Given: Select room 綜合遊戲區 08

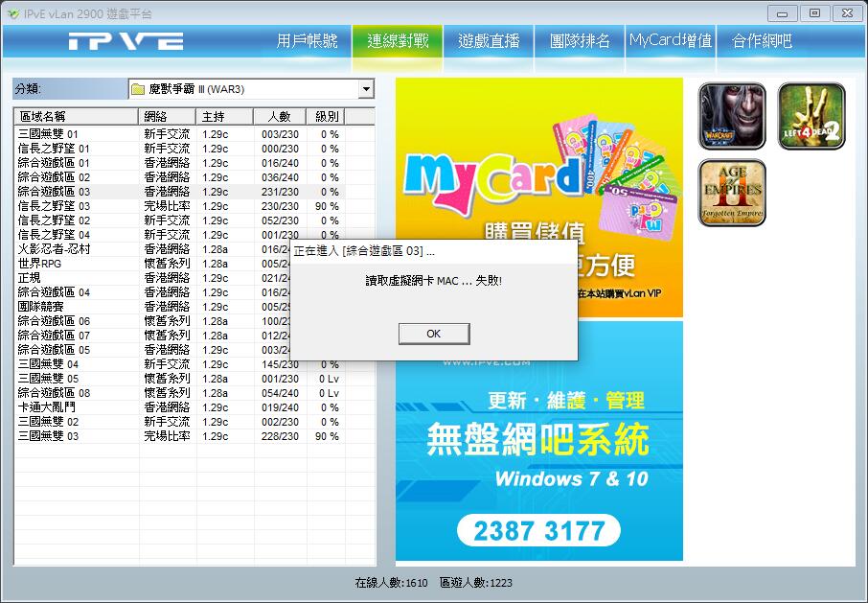Looking at the screenshot, I should click(x=179, y=393).
